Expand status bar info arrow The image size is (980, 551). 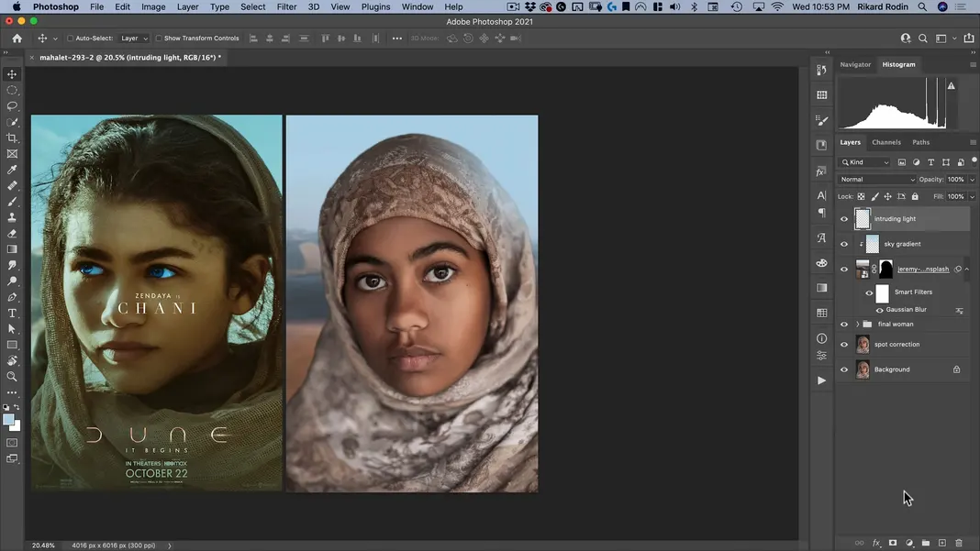click(x=170, y=545)
